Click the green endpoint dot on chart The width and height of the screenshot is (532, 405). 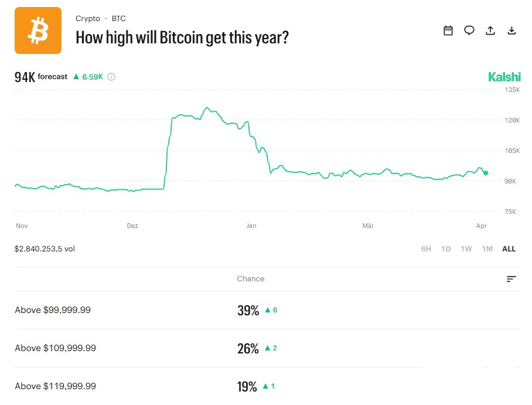486,173
